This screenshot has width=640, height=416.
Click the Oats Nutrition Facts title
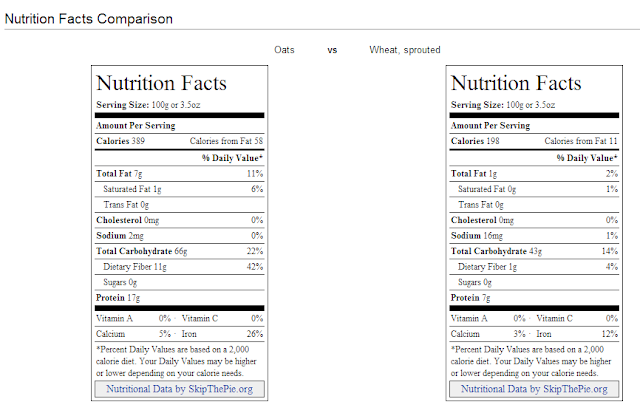[x=161, y=83]
